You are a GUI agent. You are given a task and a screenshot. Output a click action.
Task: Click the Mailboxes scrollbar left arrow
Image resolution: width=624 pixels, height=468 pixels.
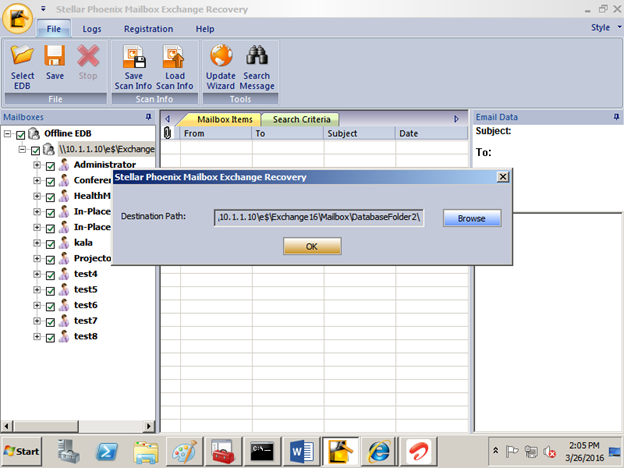6,426
